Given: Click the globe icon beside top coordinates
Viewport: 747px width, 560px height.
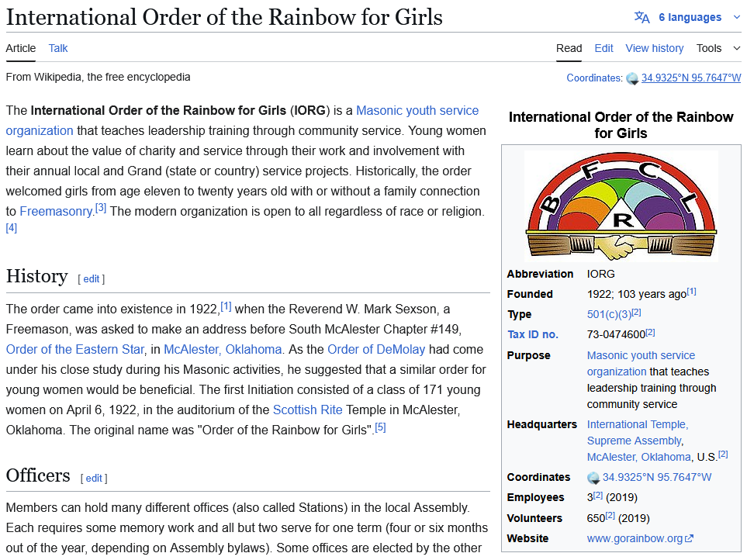Looking at the screenshot, I should tap(632, 78).
